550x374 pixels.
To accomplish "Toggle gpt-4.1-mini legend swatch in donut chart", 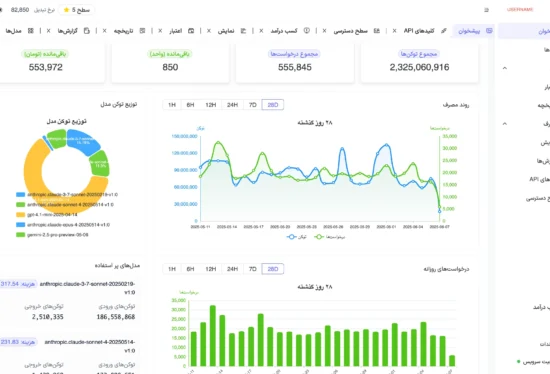I will click(x=21, y=215).
